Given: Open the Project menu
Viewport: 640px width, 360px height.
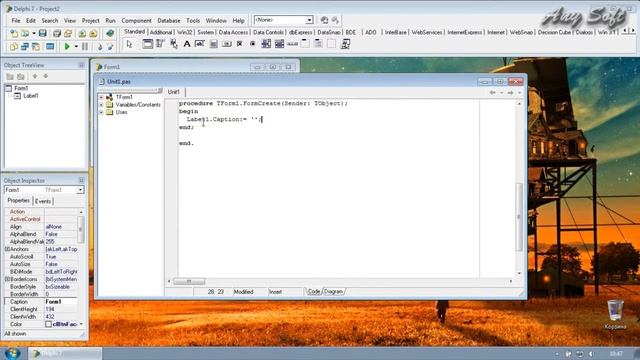Looking at the screenshot, I should 90,20.
